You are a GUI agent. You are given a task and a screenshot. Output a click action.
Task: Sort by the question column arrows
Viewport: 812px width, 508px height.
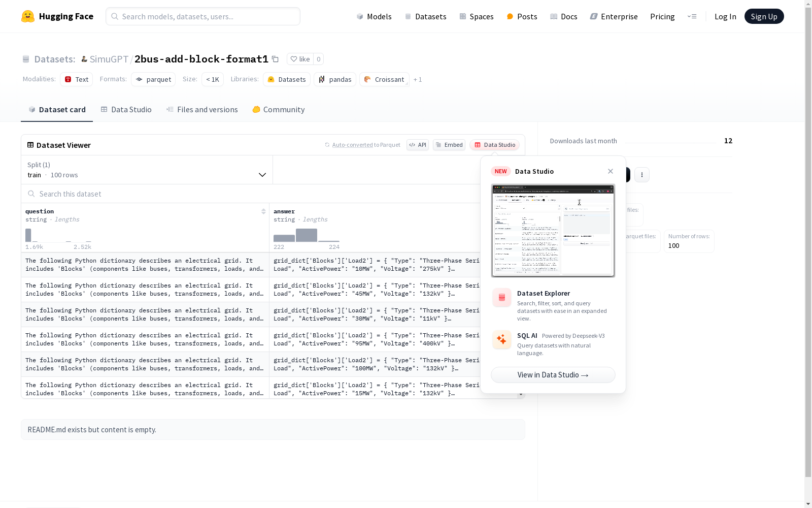pyautogui.click(x=263, y=211)
